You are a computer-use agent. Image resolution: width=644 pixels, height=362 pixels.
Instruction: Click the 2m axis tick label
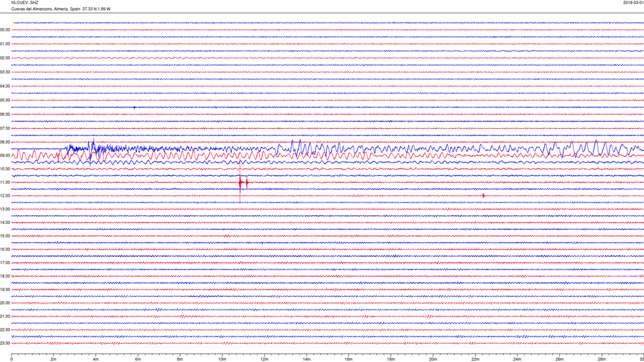pyautogui.click(x=54, y=359)
